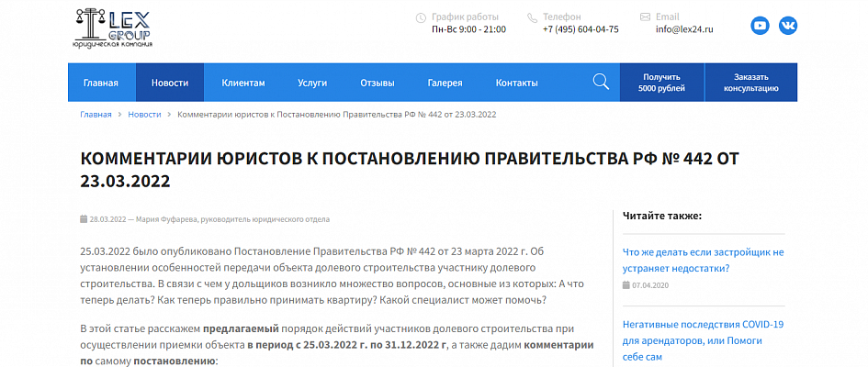Image resolution: width=868 pixels, height=367 pixels.
Task: Follow the Новости breadcrumb link
Action: tap(144, 115)
